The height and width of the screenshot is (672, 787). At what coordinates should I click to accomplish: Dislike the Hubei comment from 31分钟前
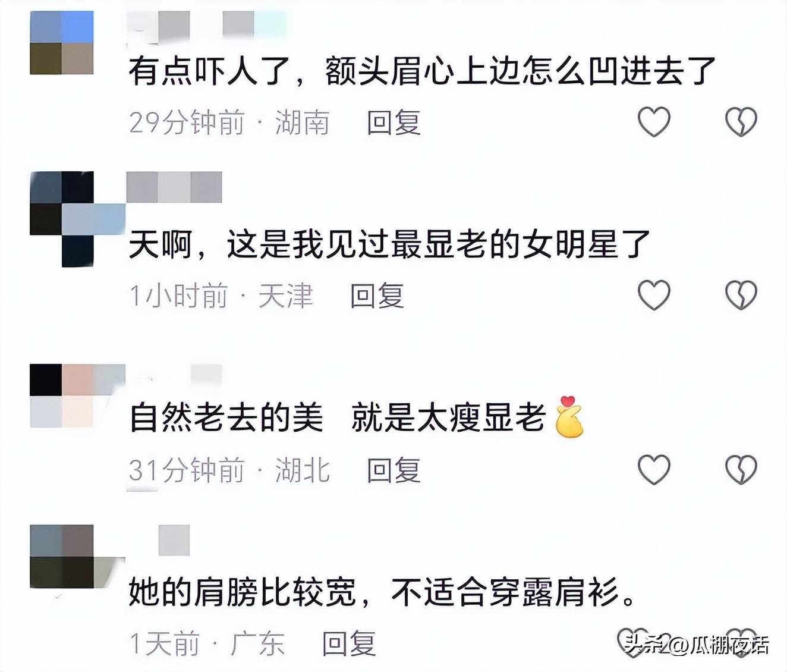[x=741, y=469]
